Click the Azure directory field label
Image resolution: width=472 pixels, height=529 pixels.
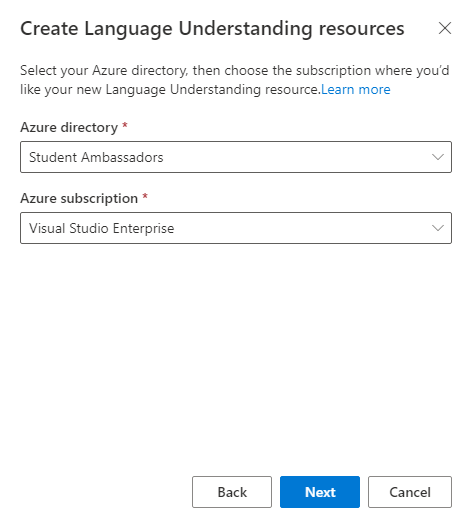[x=69, y=128]
